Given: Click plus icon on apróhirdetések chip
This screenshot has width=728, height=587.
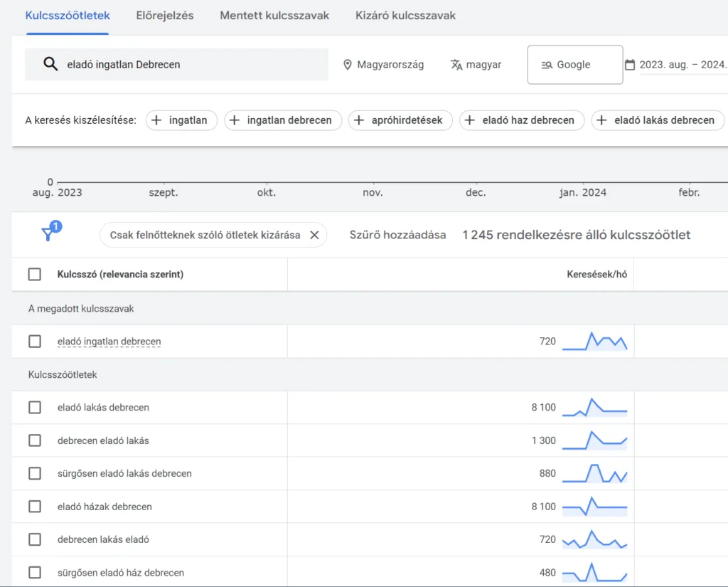Looking at the screenshot, I should pos(359,120).
